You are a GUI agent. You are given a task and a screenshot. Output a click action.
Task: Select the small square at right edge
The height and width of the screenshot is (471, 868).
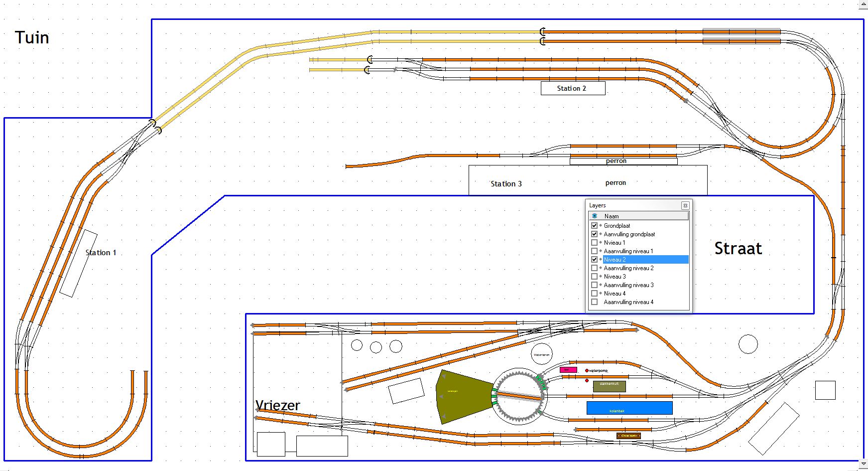(x=825, y=390)
